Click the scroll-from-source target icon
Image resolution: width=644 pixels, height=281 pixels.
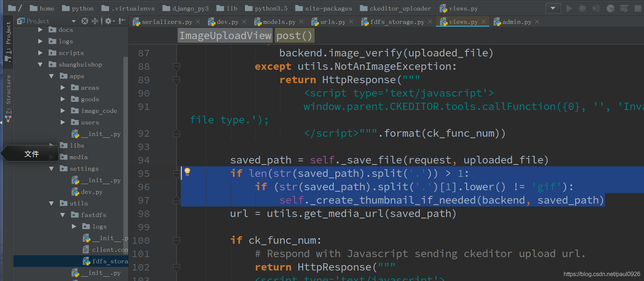(x=85, y=21)
